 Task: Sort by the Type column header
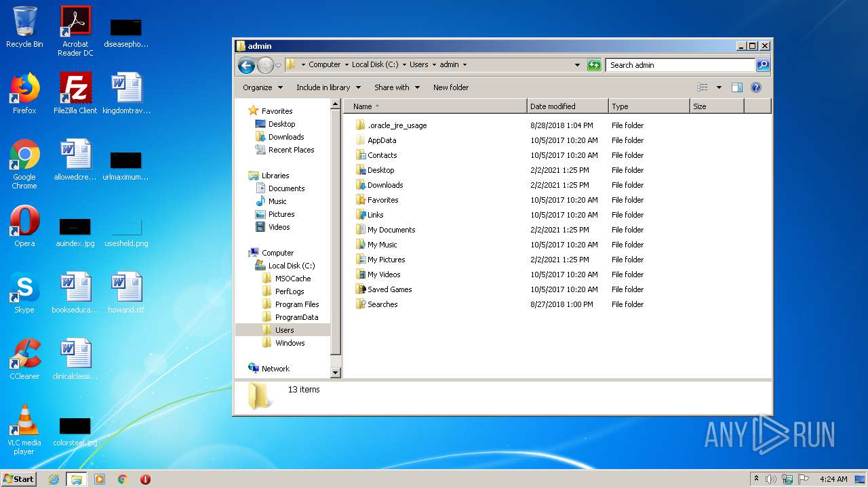649,106
